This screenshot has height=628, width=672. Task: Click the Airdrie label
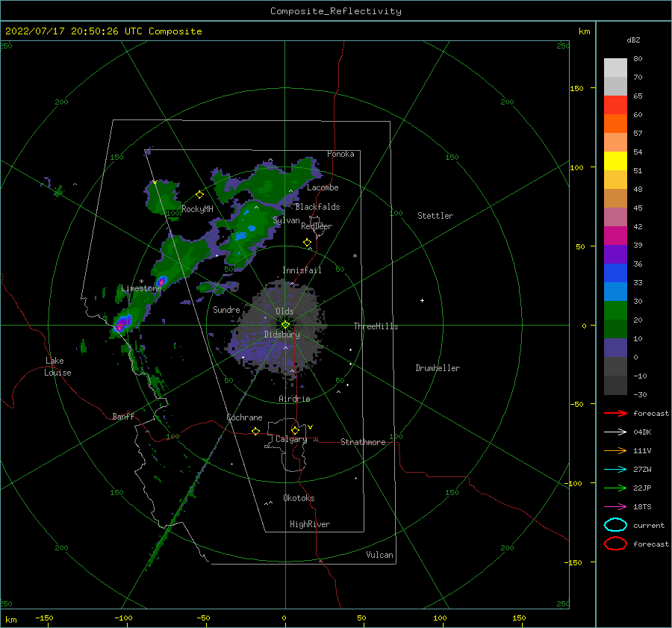click(294, 399)
